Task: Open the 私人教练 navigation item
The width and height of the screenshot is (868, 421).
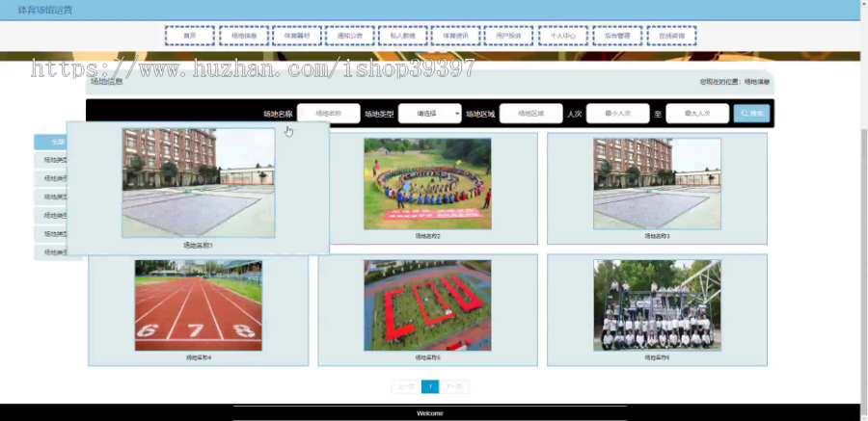Action: pos(402,36)
